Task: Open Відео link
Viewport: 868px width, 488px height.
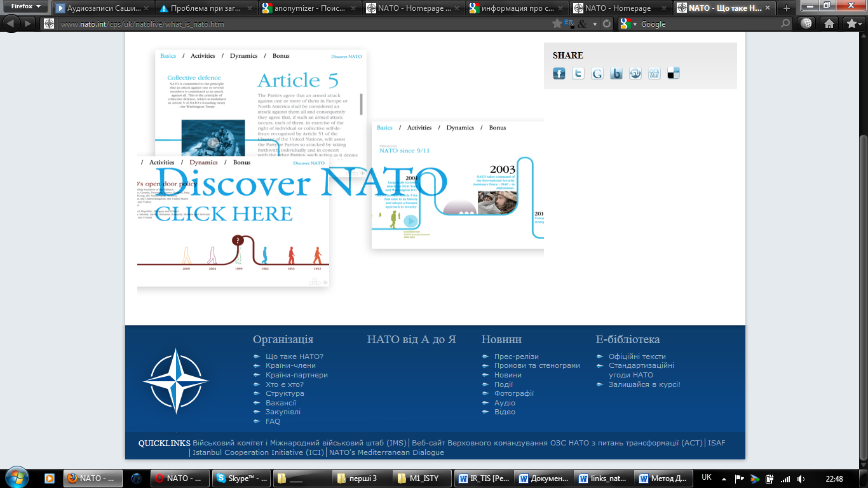Action: (505, 412)
